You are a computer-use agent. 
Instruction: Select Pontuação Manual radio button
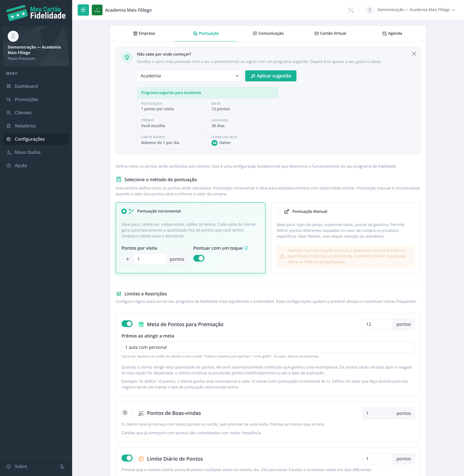[x=279, y=211]
